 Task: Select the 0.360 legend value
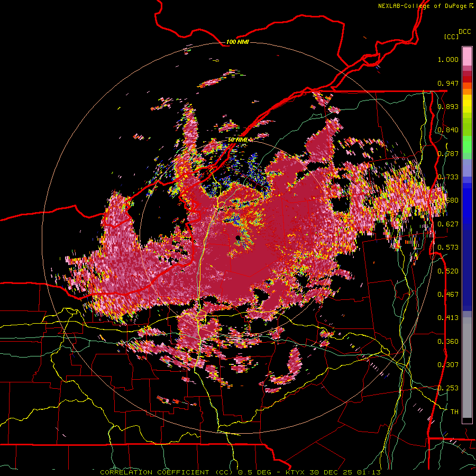coord(448,342)
